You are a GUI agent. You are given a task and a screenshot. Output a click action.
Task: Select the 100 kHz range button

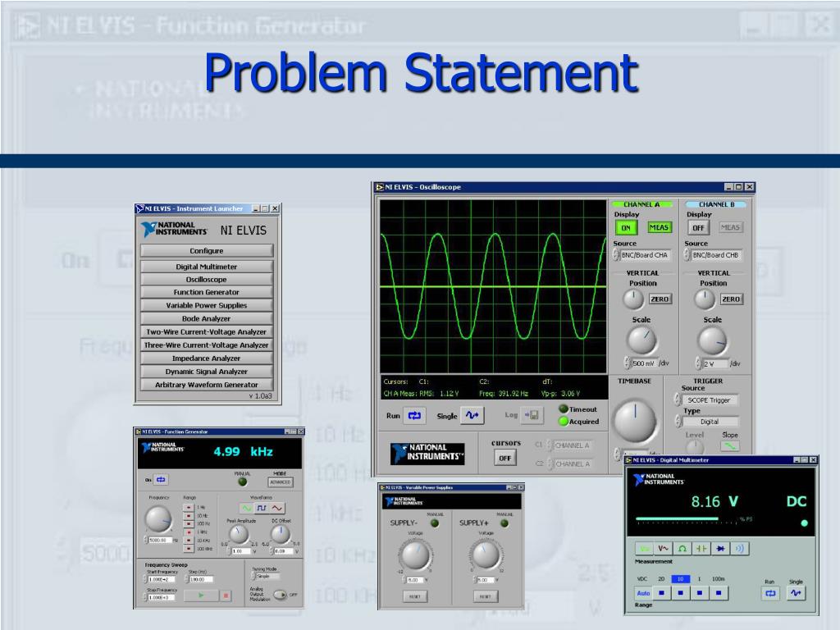[189, 549]
